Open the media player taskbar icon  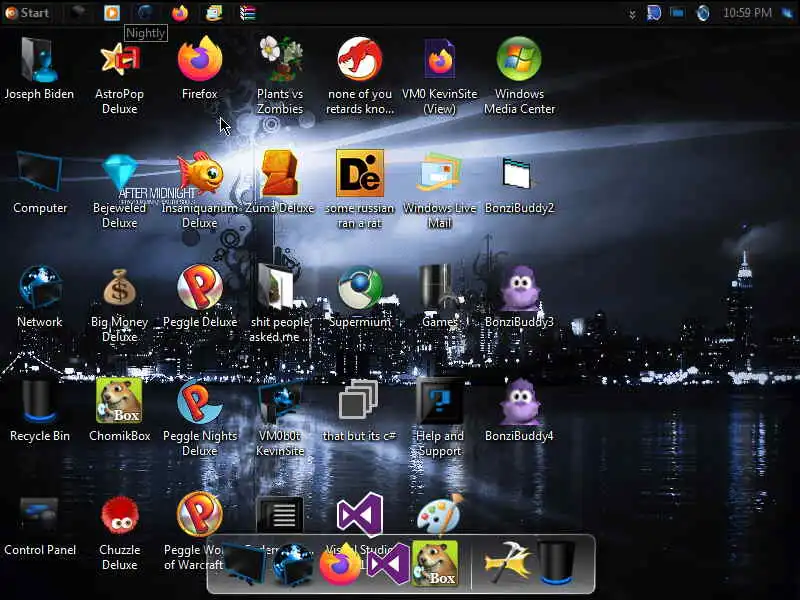pyautogui.click(x=112, y=13)
